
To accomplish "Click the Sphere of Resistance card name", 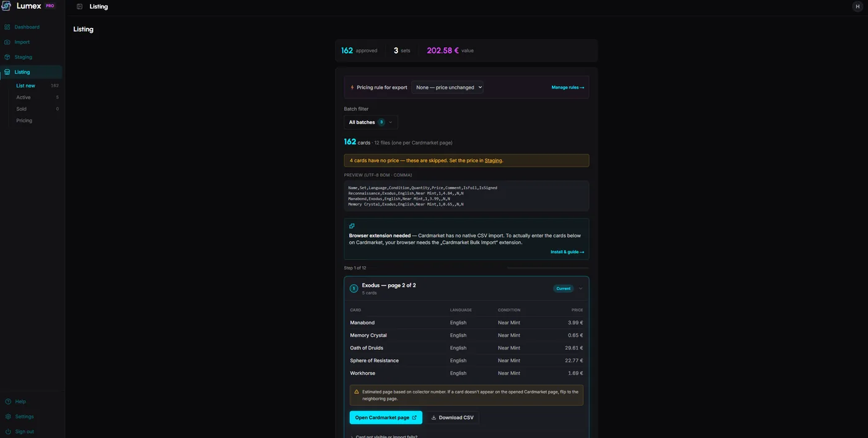I will point(374,360).
